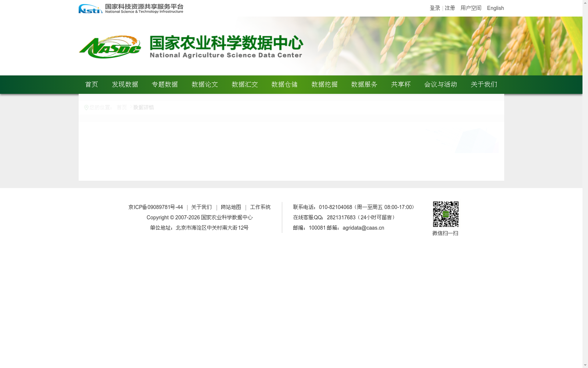Open the 关于我们 nav menu
The height and width of the screenshot is (368, 588).
pos(484,85)
